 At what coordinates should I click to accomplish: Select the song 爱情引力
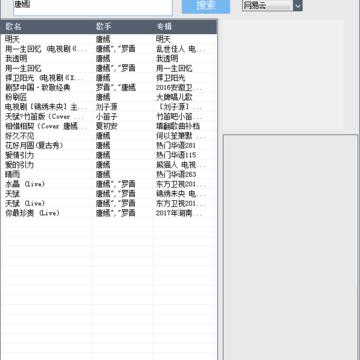(x=20, y=155)
